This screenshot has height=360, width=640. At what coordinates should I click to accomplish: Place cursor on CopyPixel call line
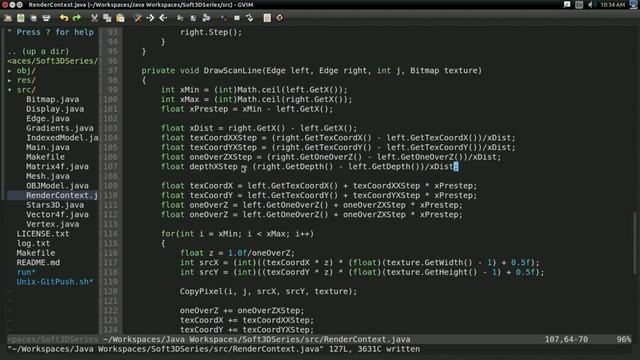pyautogui.click(x=268, y=291)
